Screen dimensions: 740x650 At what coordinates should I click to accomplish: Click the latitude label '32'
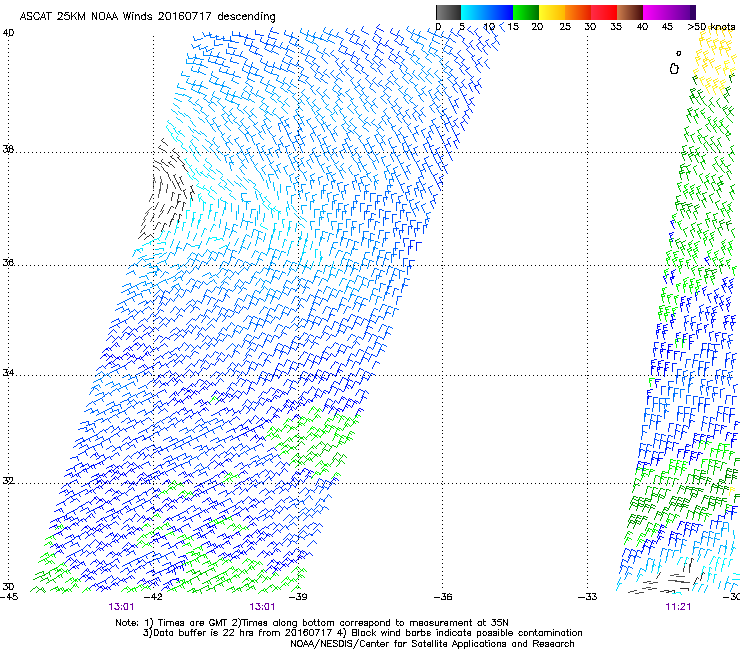click(8, 481)
